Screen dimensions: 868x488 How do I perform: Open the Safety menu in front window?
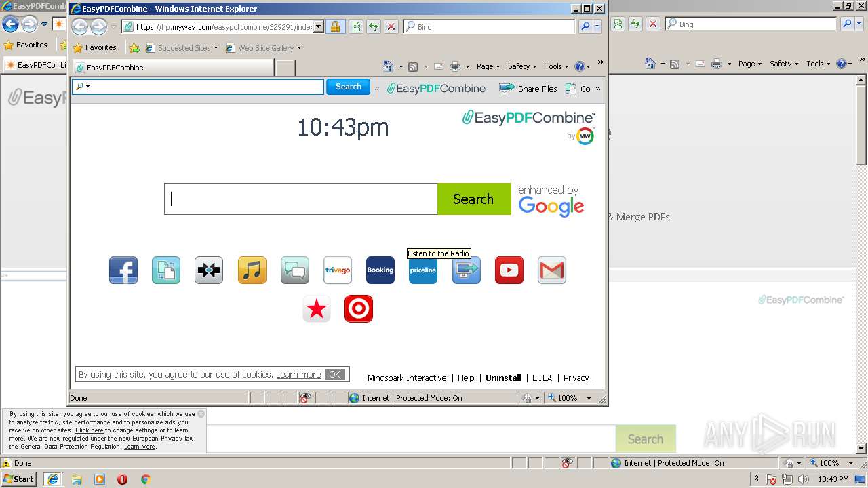coord(522,66)
